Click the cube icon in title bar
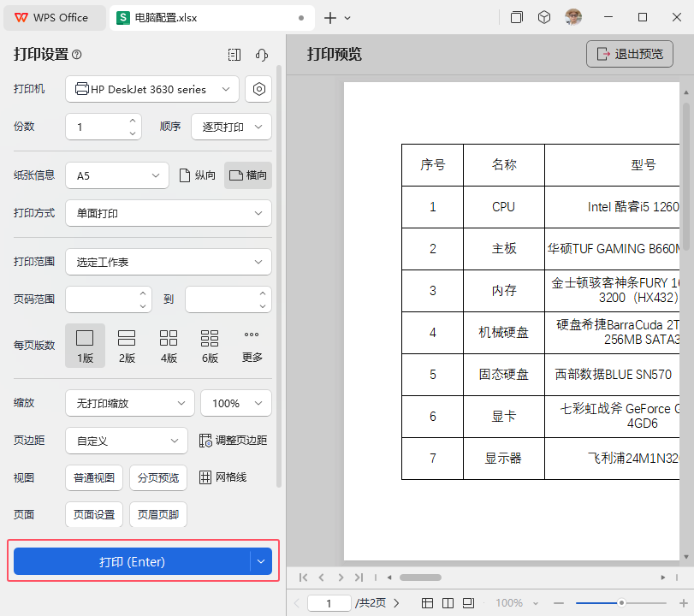The height and width of the screenshot is (616, 694). coord(544,17)
